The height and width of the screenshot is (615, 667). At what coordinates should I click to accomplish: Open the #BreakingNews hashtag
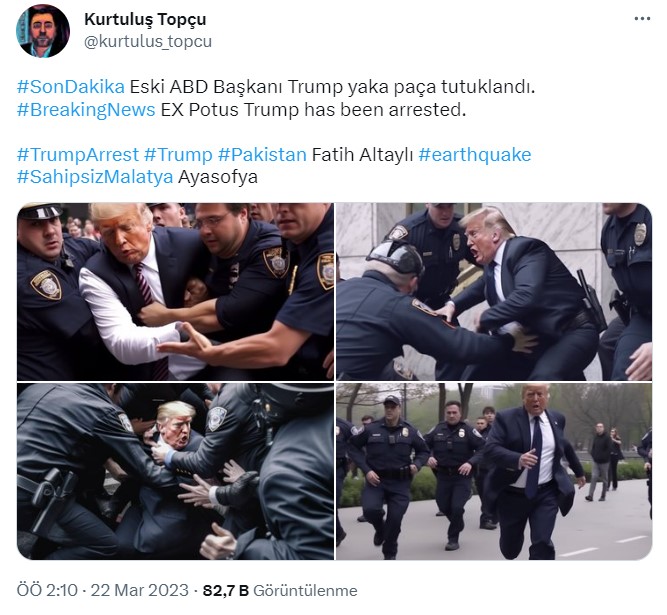click(x=86, y=110)
